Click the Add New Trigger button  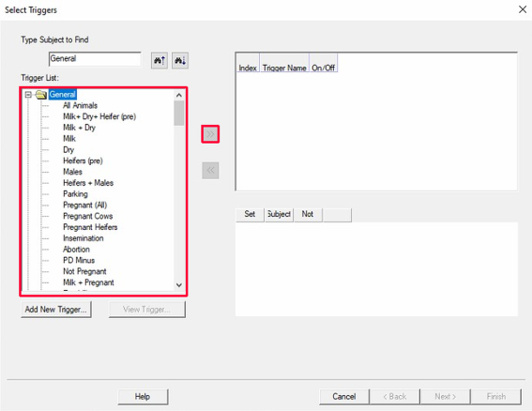pos(56,310)
